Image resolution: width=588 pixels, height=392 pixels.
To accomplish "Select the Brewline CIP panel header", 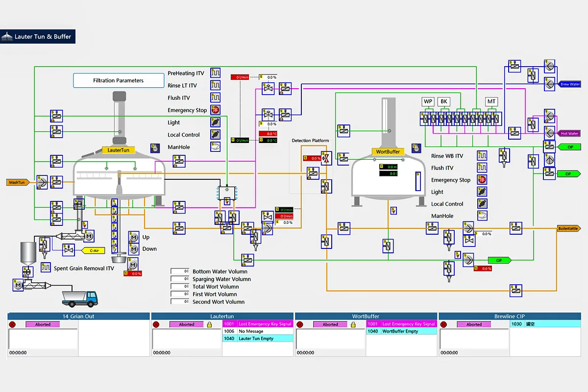I will [509, 316].
